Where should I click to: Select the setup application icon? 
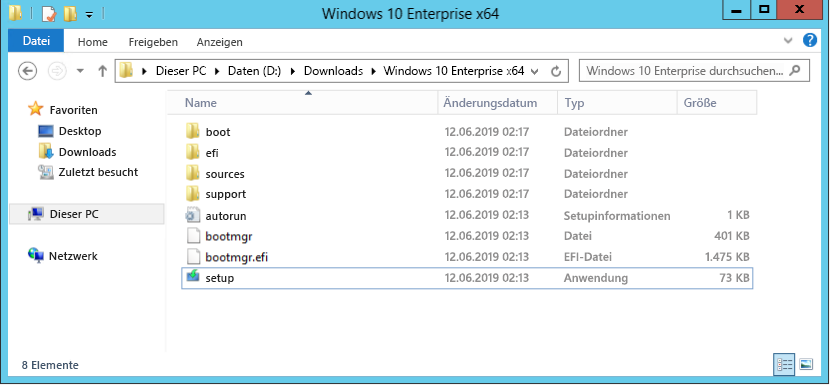pos(192,277)
